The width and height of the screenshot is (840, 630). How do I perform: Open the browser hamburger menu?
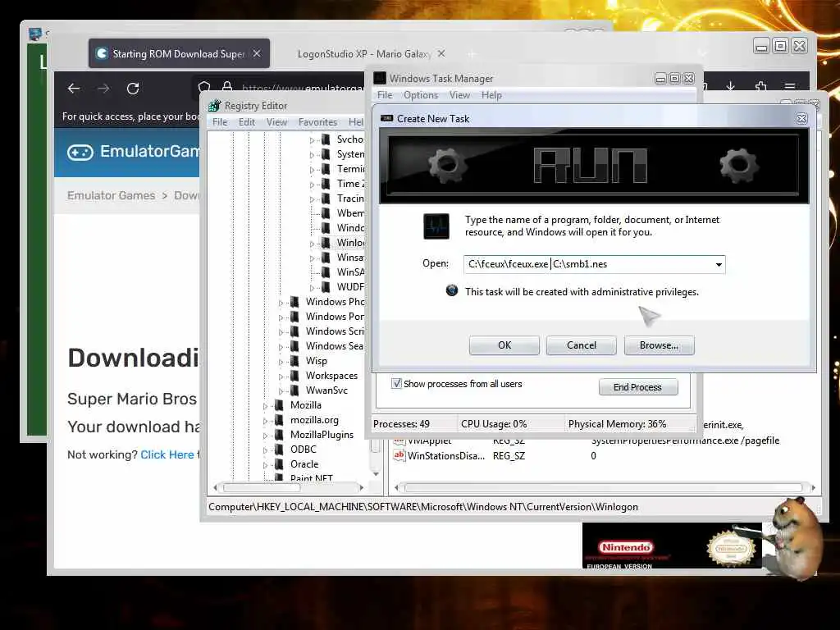(x=790, y=85)
